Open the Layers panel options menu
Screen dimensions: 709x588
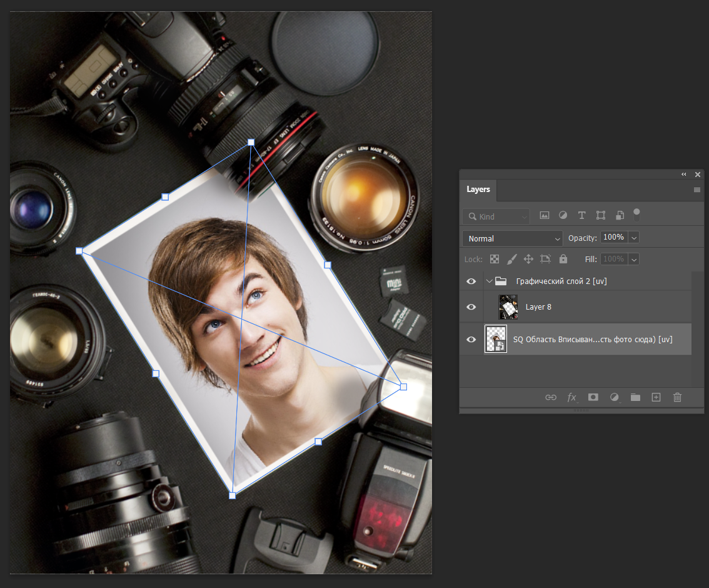pos(696,190)
